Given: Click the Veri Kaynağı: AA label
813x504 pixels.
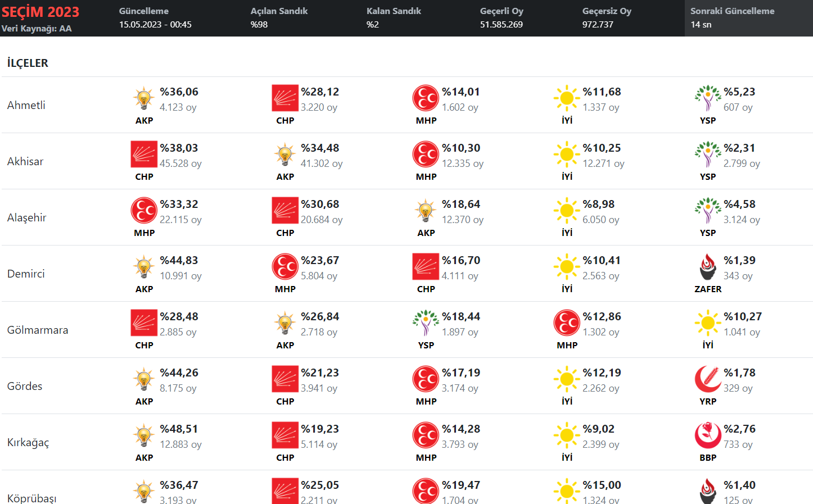Looking at the screenshot, I should coord(37,29).
